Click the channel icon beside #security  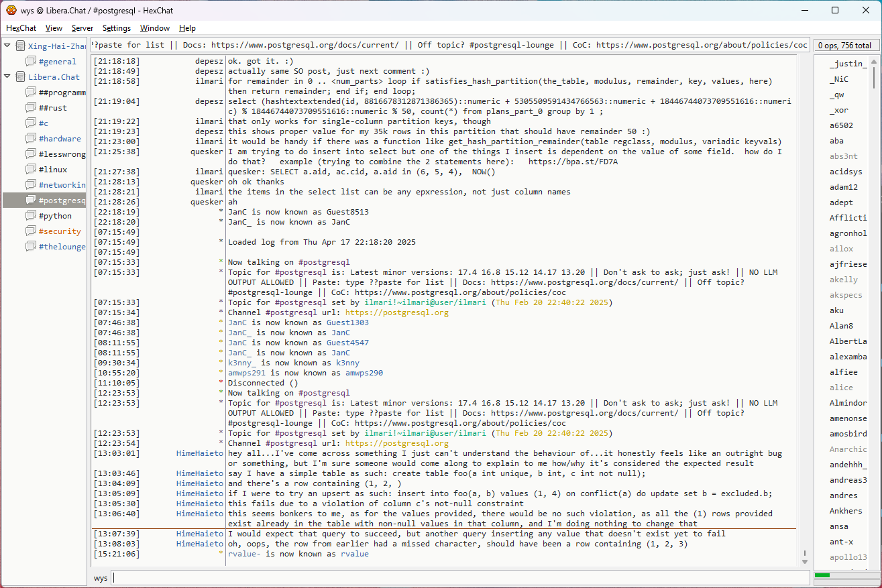point(31,231)
